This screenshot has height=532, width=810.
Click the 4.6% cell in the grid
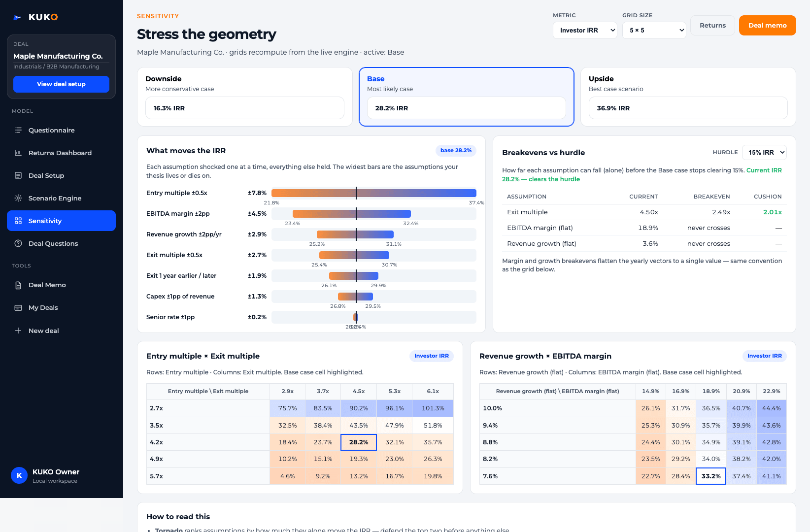click(x=288, y=476)
